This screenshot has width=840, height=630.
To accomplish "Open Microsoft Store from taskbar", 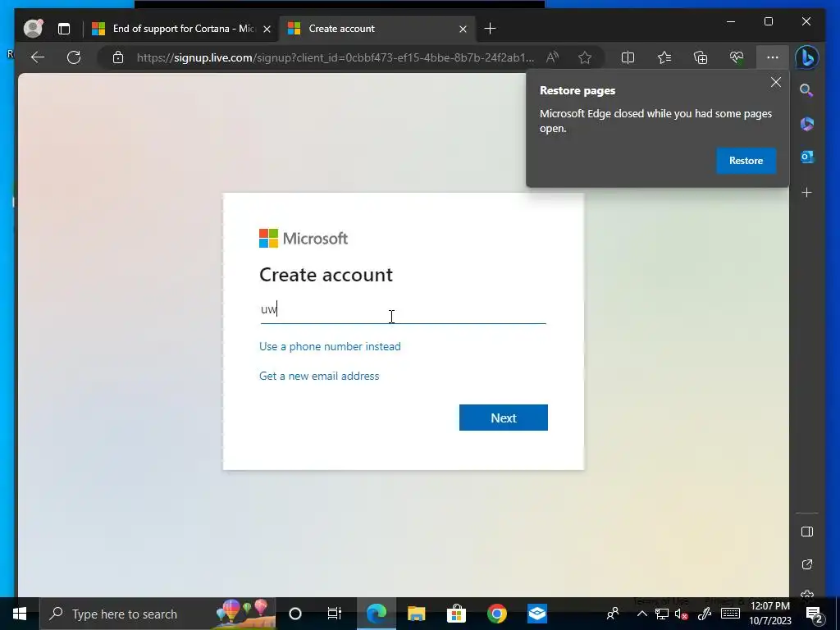I will (456, 614).
